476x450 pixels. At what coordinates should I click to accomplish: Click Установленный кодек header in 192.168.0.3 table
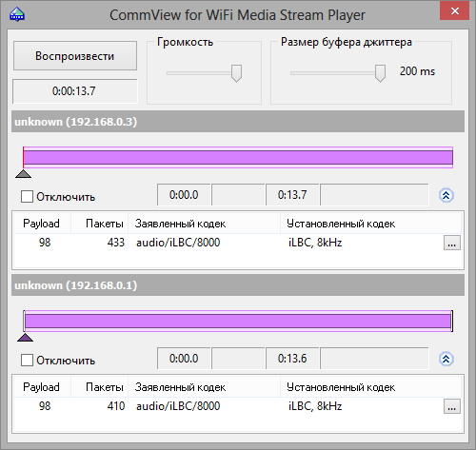370,224
